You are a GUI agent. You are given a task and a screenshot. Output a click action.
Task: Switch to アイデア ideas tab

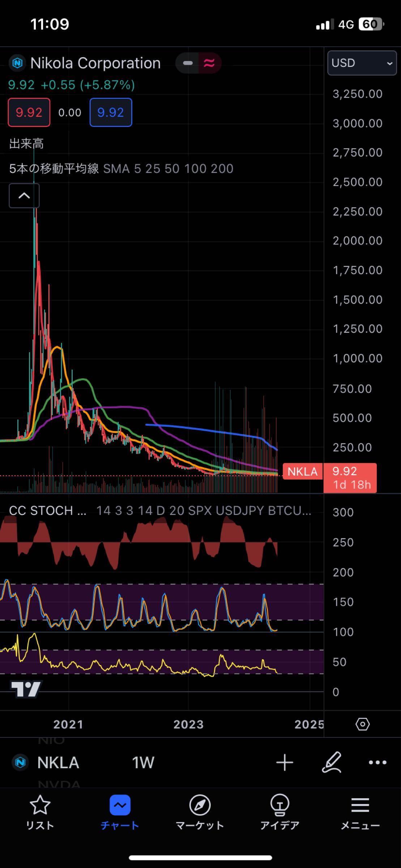pos(280,813)
